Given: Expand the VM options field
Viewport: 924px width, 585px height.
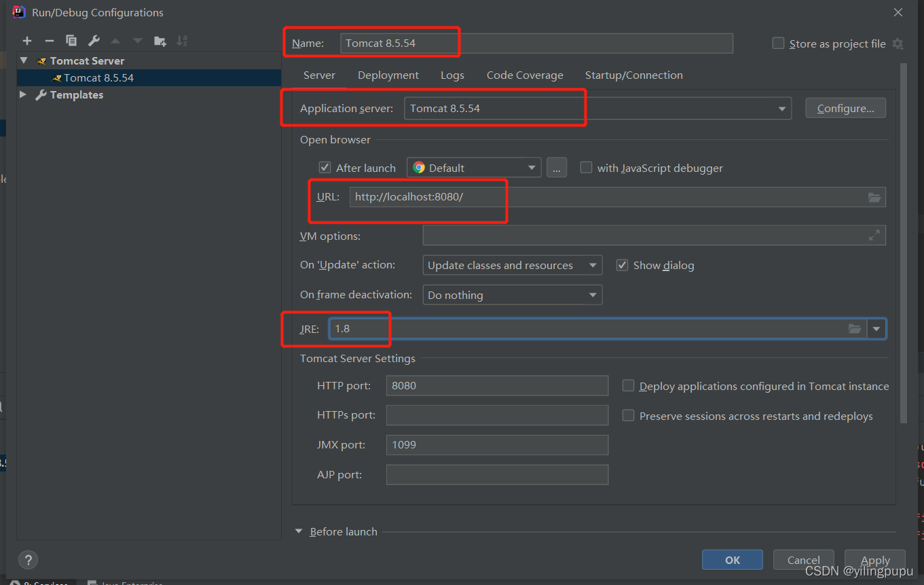Looking at the screenshot, I should 874,236.
